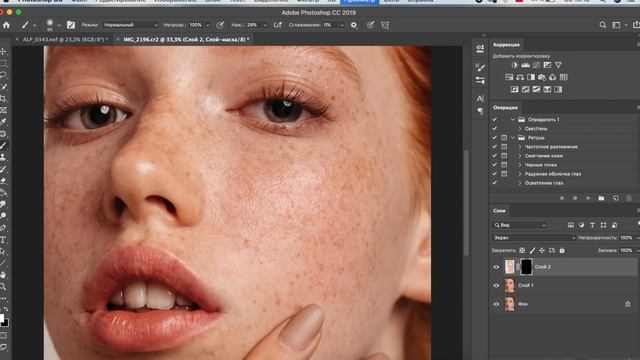640x360 pixels.
Task: Open the layer filter Вид dropdown
Action: pyautogui.click(x=520, y=225)
